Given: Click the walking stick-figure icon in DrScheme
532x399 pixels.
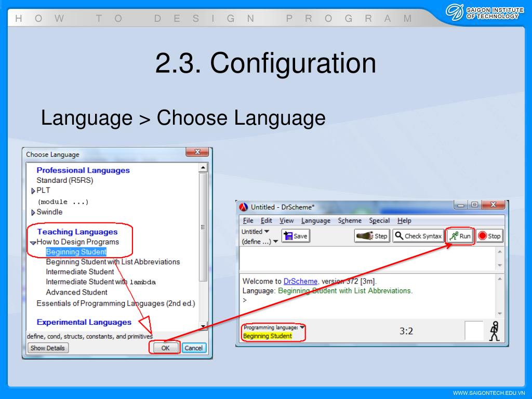Looking at the screenshot, I should tap(495, 331).
